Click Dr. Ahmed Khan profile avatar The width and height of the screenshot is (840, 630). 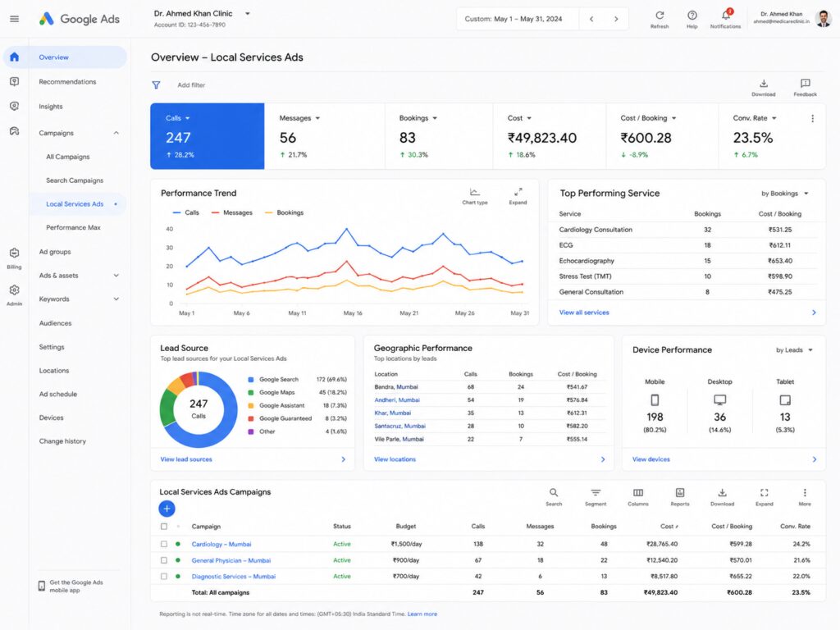pos(824,18)
